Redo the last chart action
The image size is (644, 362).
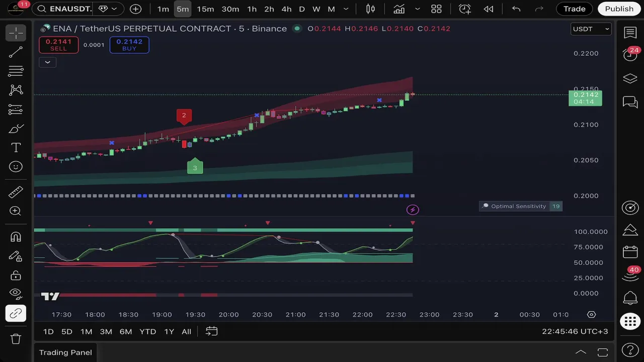539,9
